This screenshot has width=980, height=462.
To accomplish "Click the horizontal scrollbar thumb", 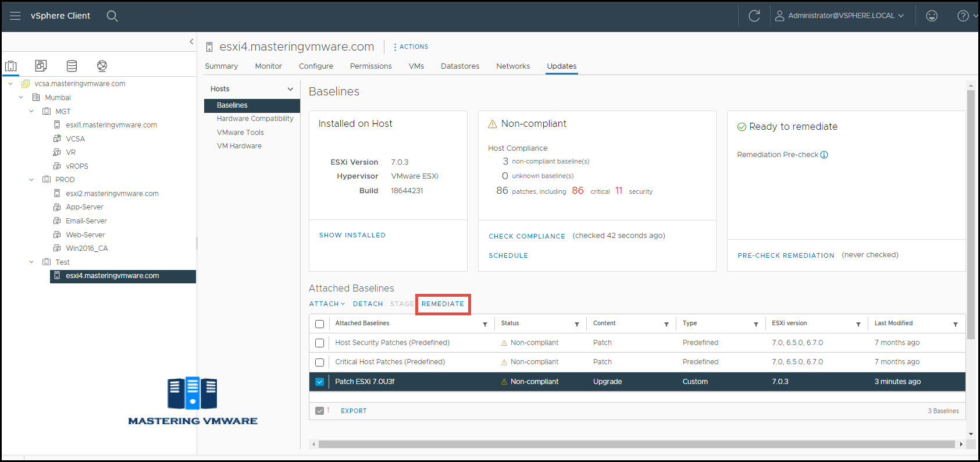I will coord(636,445).
